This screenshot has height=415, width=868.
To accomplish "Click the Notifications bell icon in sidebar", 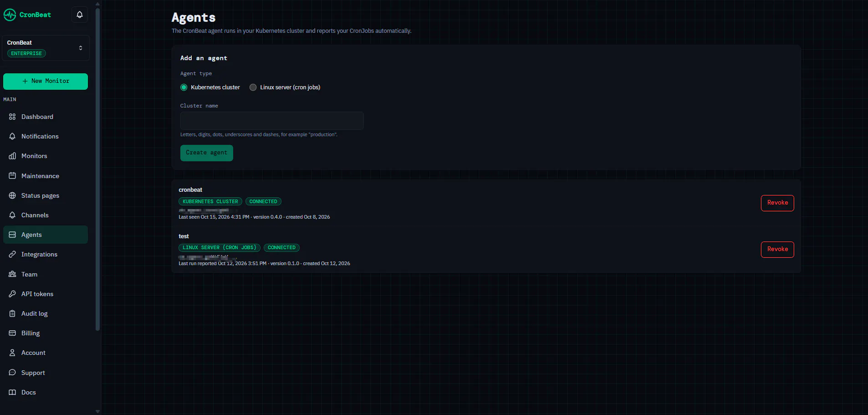I will click(x=12, y=136).
